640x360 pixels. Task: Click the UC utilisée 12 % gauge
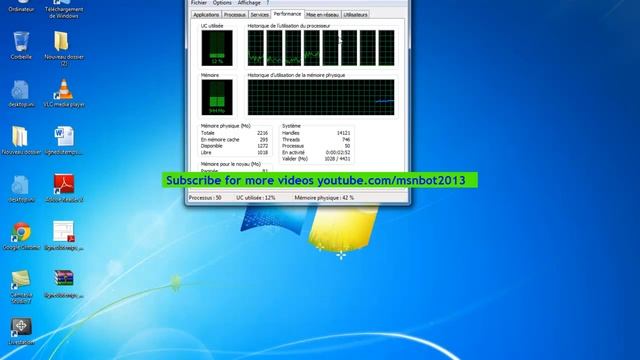(217, 48)
